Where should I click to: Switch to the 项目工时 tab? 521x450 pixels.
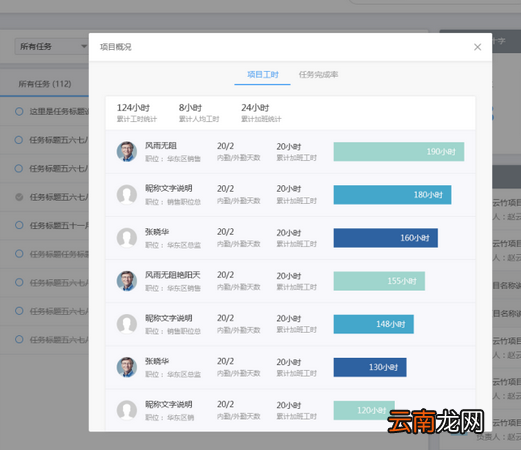click(x=263, y=75)
